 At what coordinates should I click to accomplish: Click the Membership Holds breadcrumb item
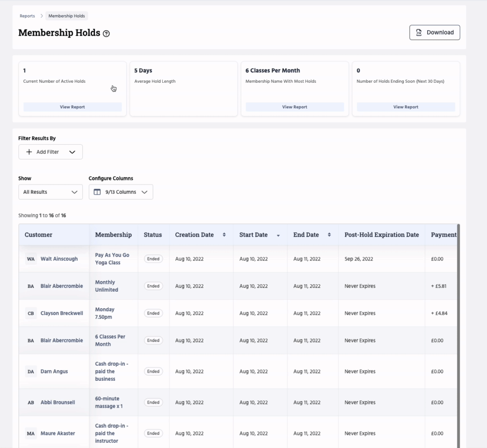66,16
